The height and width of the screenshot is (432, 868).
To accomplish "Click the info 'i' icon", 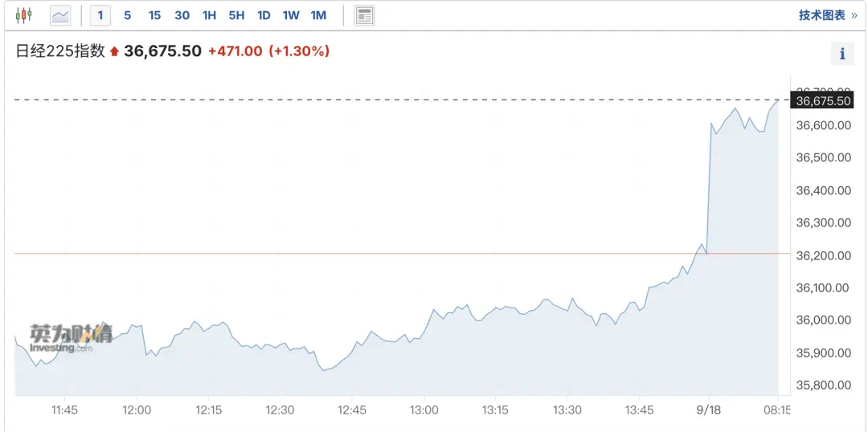I will coord(842,54).
